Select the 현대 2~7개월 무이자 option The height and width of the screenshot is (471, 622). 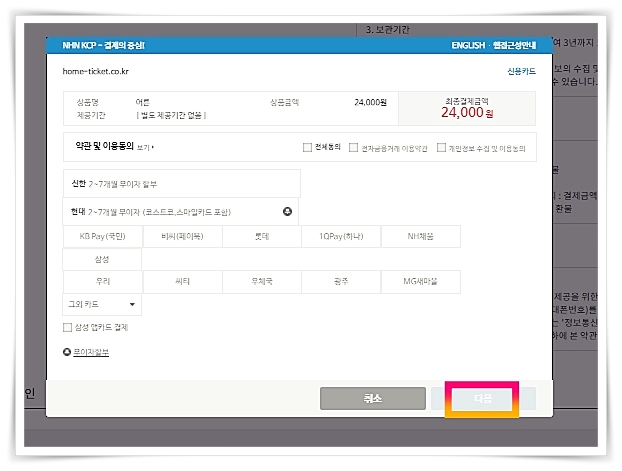(x=180, y=211)
